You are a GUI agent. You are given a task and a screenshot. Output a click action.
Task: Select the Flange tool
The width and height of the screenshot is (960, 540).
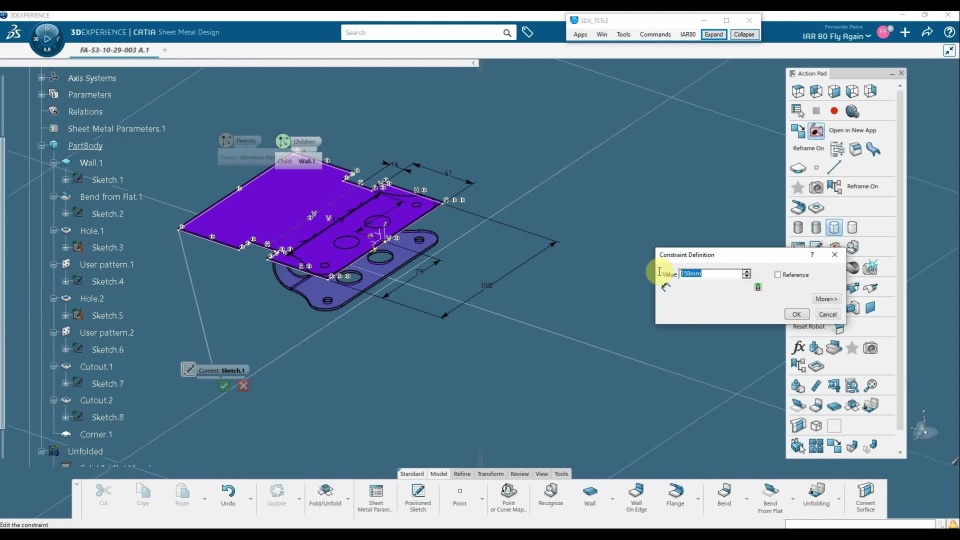[x=675, y=494]
